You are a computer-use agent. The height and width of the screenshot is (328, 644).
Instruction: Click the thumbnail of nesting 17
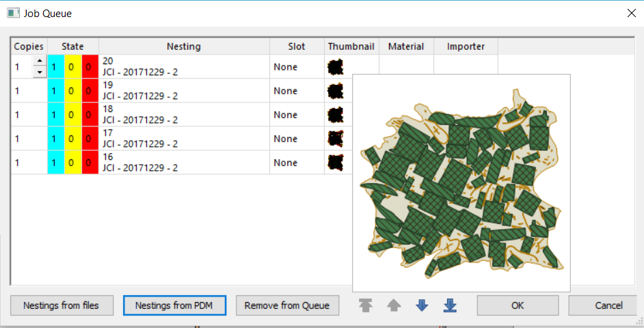(335, 139)
